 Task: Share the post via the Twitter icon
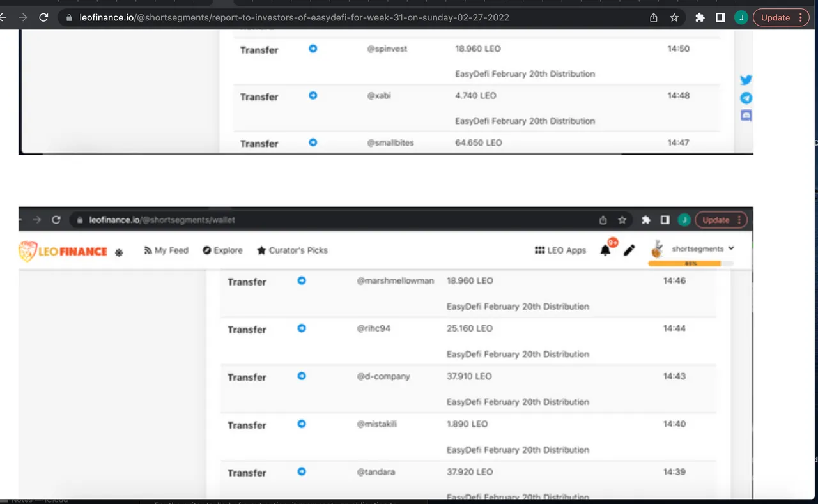(x=746, y=80)
